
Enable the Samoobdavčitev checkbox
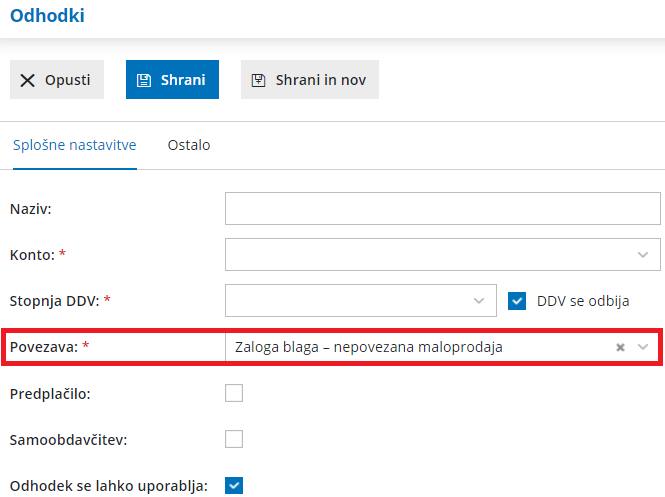point(234,439)
